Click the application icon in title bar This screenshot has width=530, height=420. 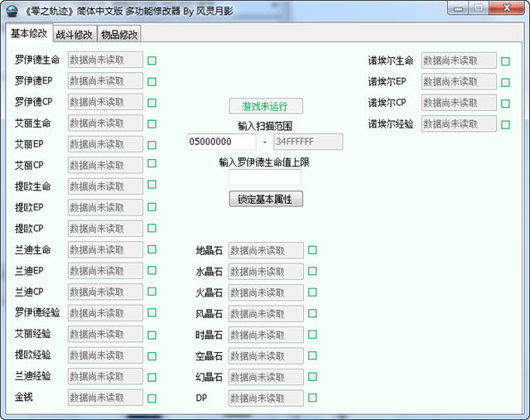tap(12, 11)
